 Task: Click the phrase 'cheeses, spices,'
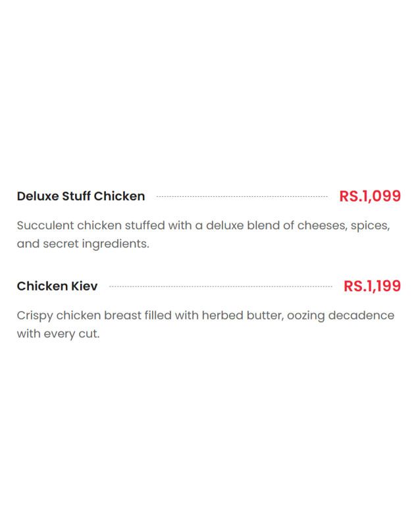coord(344,226)
